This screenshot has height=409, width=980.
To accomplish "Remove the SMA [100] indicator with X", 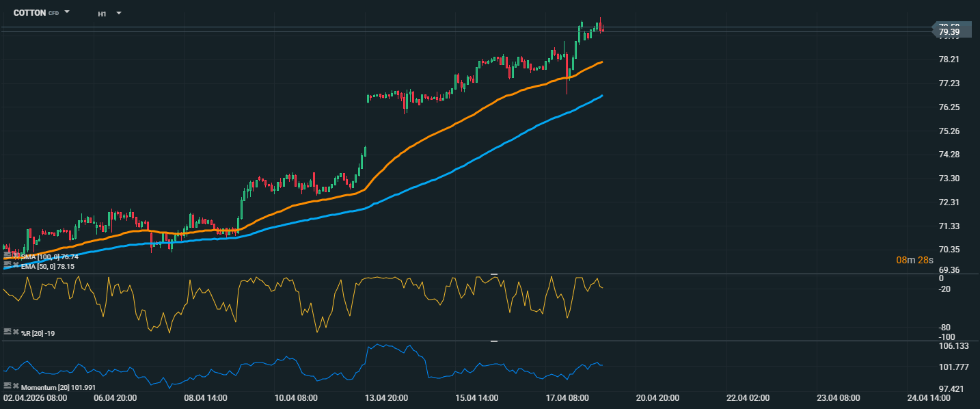I will [16, 256].
